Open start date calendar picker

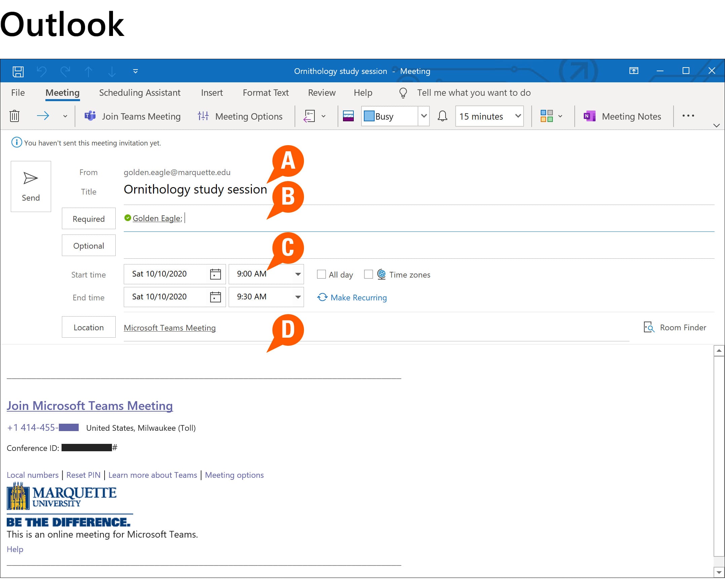pos(215,274)
